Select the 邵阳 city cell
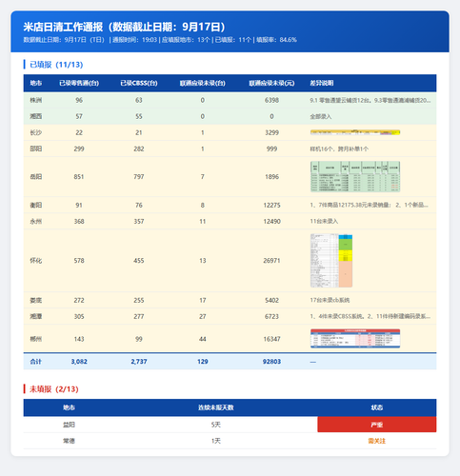The width and height of the screenshot is (460, 476). coord(36,149)
